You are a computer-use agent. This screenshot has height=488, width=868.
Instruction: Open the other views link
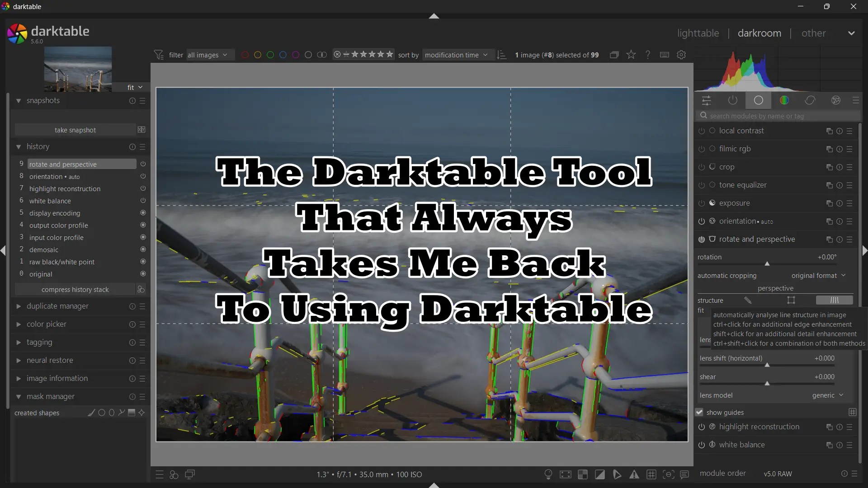813,33
